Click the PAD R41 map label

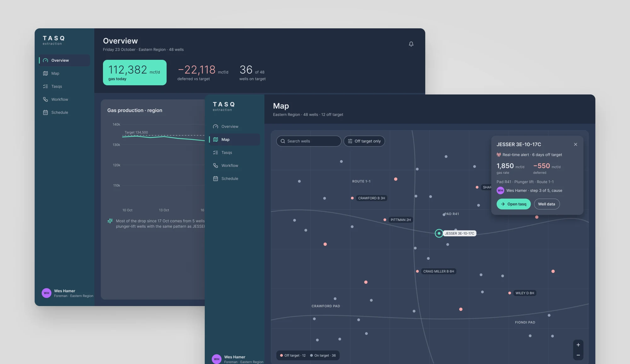452,214
